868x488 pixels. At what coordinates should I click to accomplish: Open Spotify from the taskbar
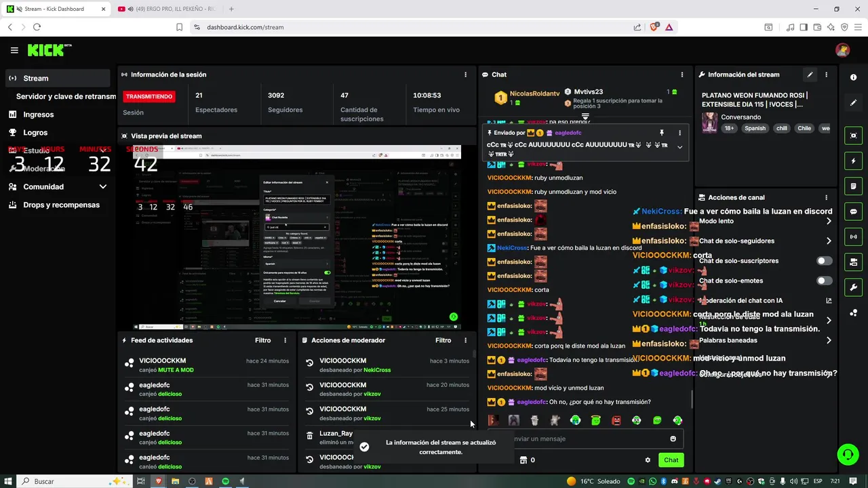[225, 481]
